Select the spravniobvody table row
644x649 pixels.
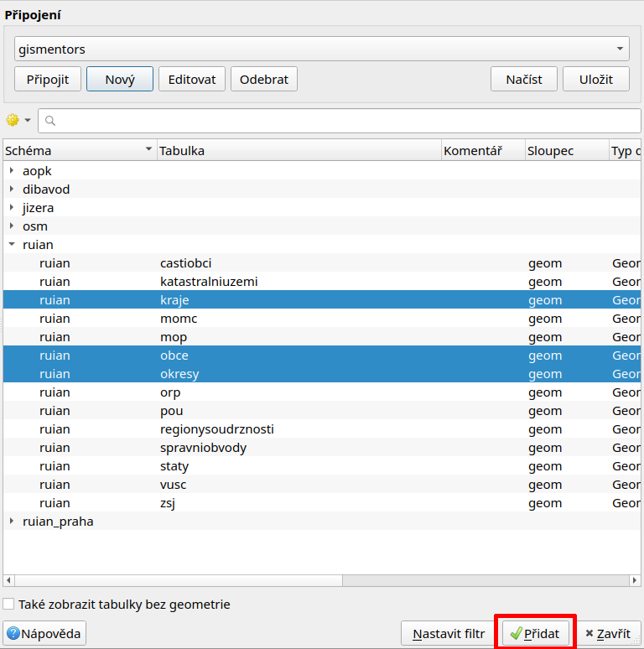tap(322, 448)
